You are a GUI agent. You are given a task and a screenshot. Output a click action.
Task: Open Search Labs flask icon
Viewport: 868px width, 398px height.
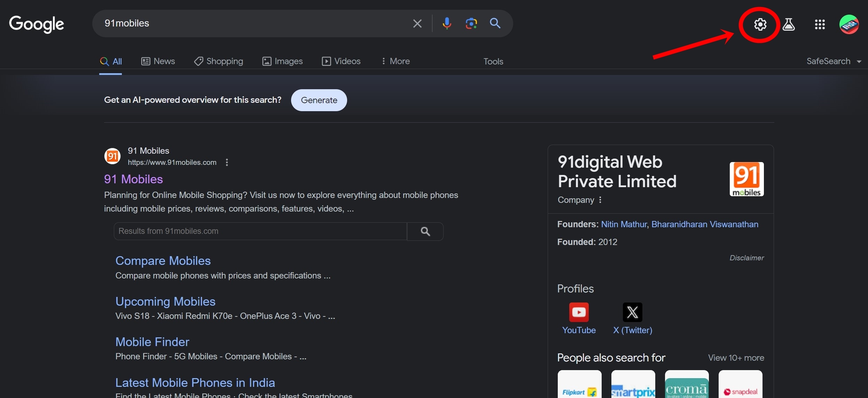pyautogui.click(x=789, y=24)
